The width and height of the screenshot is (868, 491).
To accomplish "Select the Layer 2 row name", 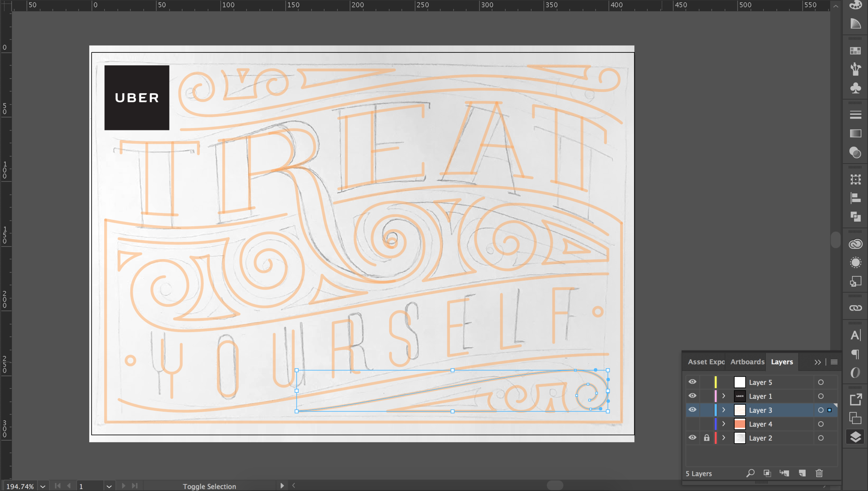I will point(760,438).
